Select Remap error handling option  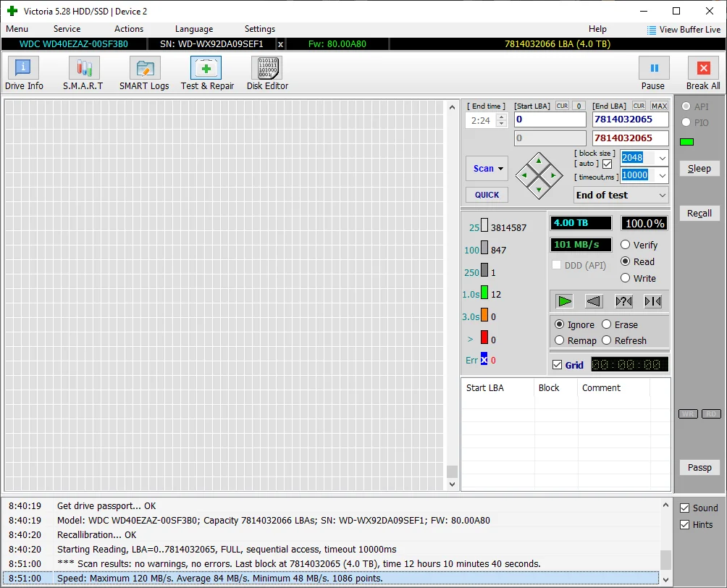click(560, 340)
